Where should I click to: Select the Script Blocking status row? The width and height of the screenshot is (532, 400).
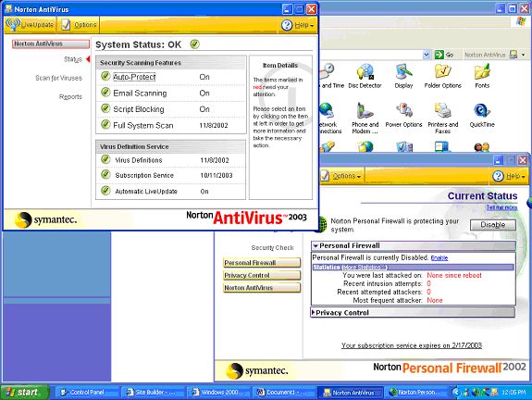(171, 109)
